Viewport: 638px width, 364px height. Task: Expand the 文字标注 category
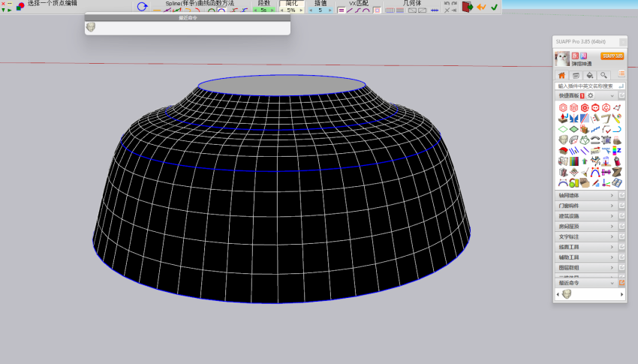pyautogui.click(x=585, y=236)
